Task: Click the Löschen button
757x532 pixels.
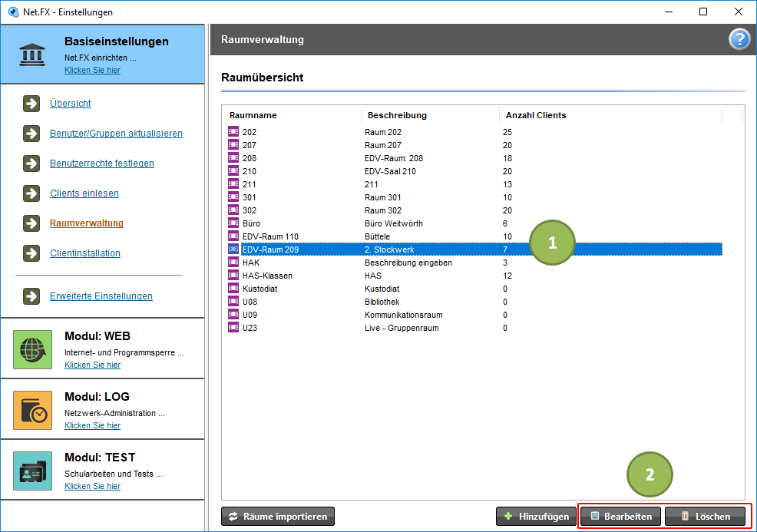Action: (x=705, y=517)
